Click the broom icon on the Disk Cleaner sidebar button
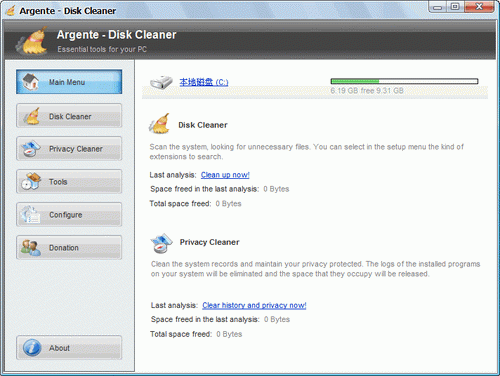Screen dimensions: 500x376 click(31, 116)
